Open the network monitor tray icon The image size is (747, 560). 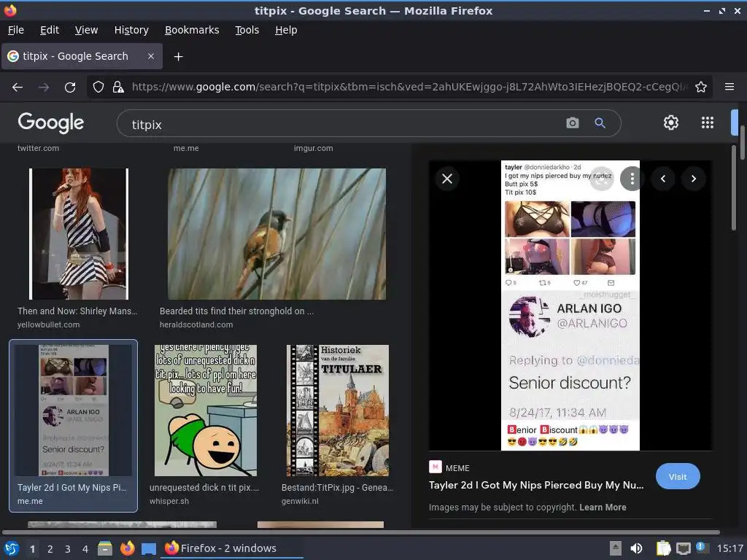pyautogui.click(x=683, y=548)
